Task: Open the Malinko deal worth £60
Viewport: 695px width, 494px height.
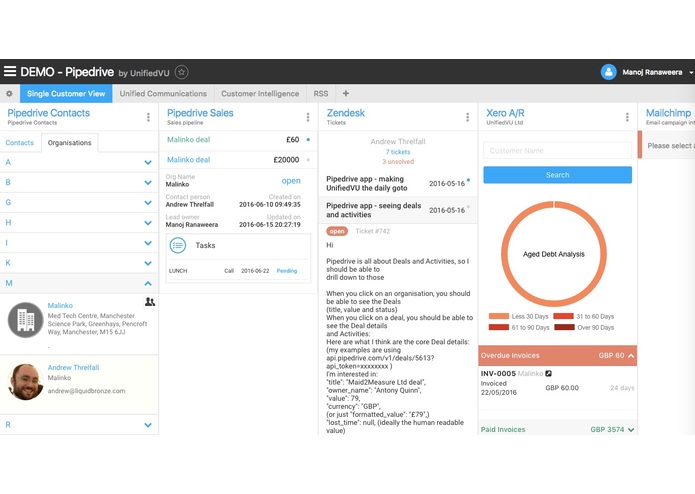Action: coord(238,140)
